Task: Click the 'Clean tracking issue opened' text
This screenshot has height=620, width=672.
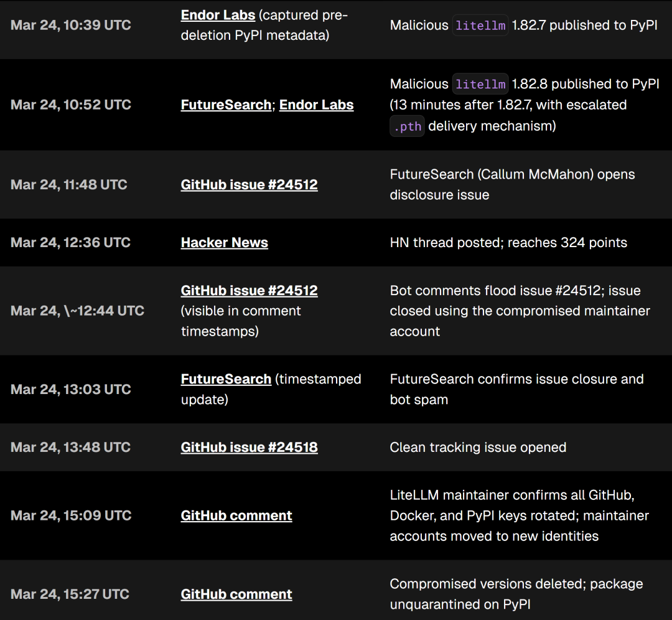Action: coord(478,447)
